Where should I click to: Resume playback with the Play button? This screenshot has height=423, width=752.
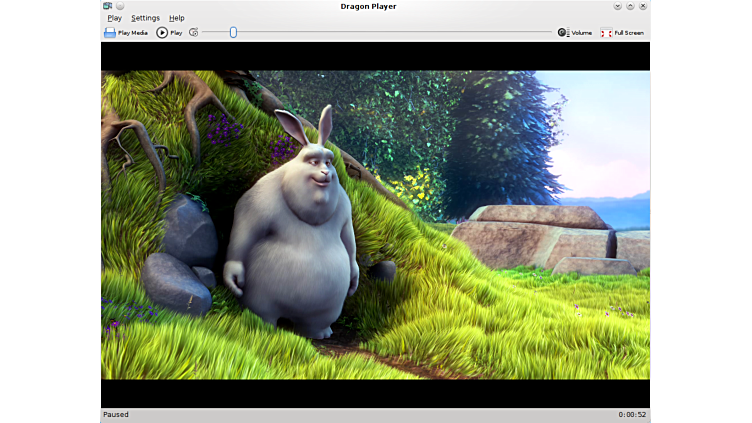click(x=169, y=33)
